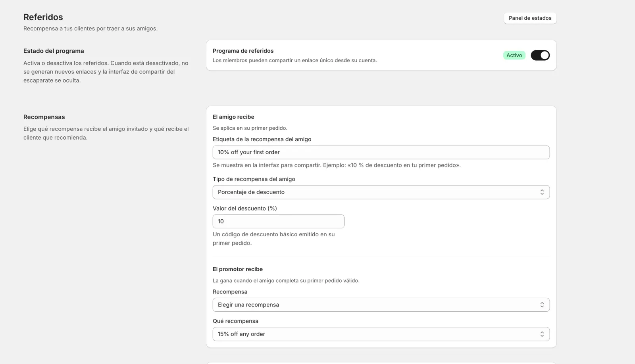Click the text 'Los miembros pueden compartir un enlace único desde su cuenta.'
Viewport: 635px width, 364px height.
pyautogui.click(x=295, y=60)
